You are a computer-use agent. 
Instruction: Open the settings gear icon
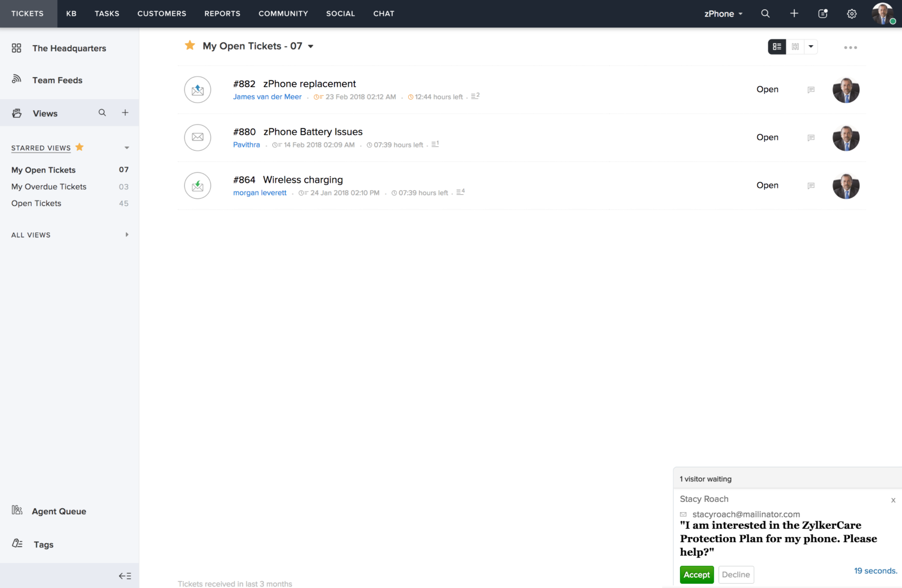click(x=852, y=14)
